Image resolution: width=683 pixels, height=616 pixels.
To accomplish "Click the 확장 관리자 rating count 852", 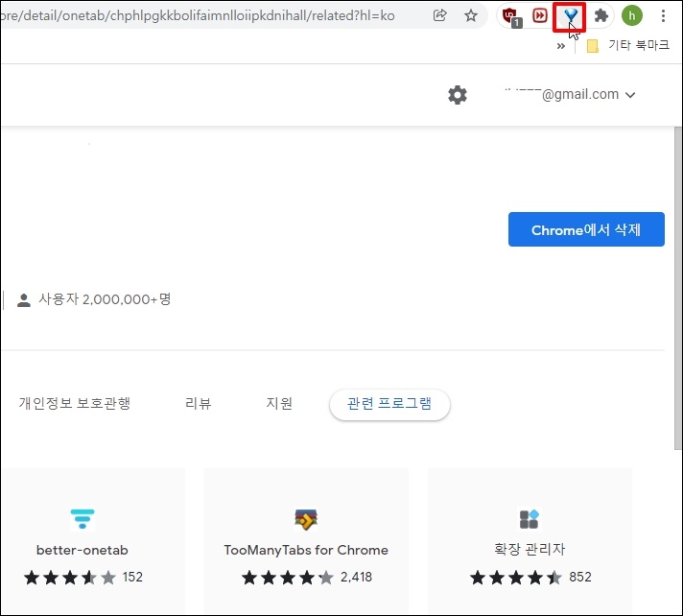I will pos(580,578).
